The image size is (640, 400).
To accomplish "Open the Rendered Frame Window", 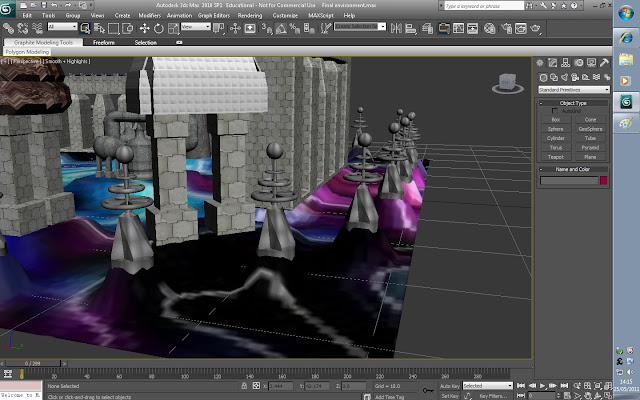I will coord(521,28).
